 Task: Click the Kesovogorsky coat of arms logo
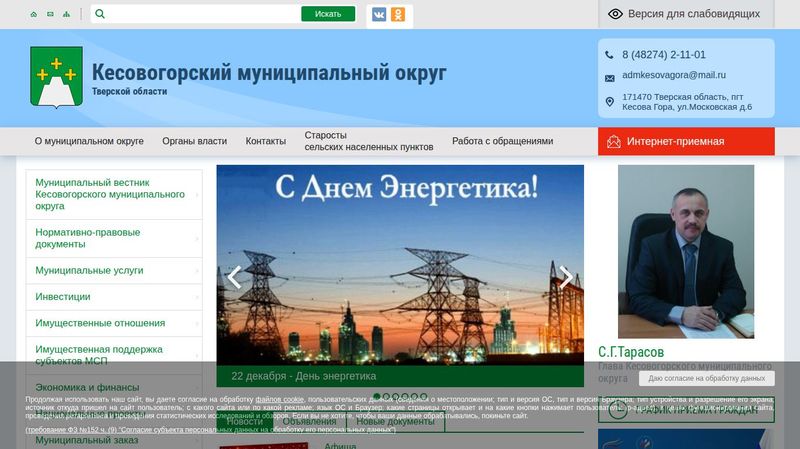56,78
